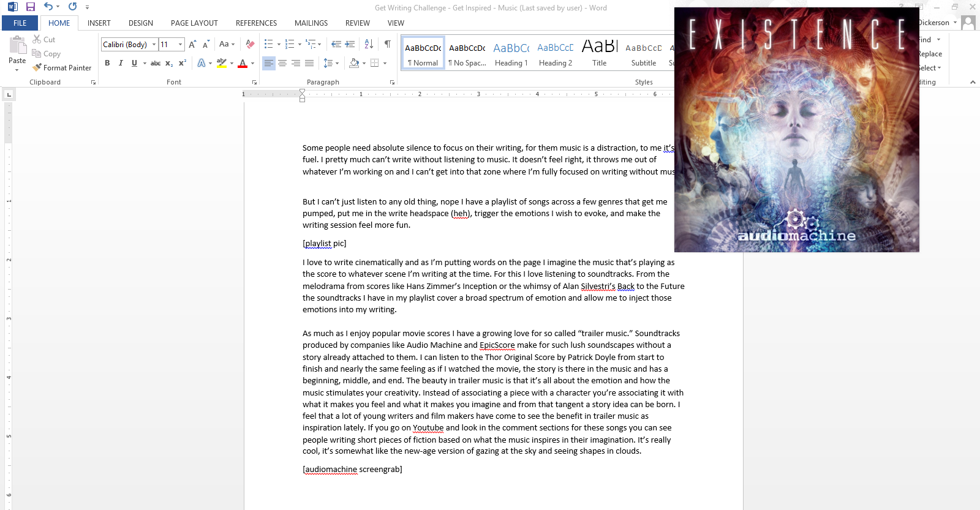Screen dimensions: 980x510
Task: Apply the yellow text highlight color
Action: click(222, 63)
